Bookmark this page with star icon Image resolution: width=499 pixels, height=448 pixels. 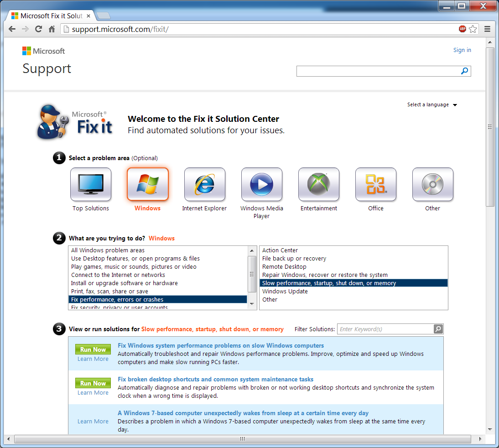(473, 29)
